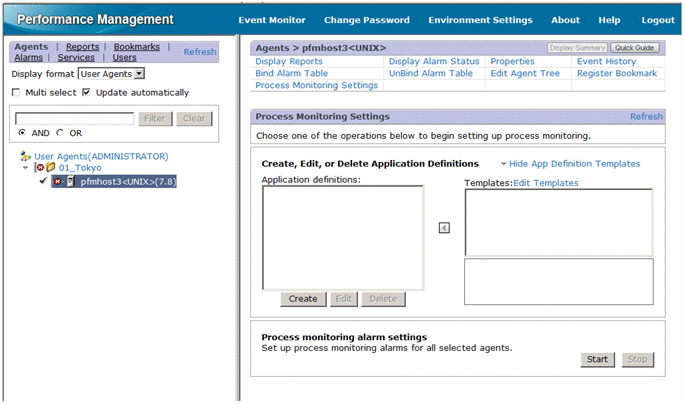Start process monitoring alarm settings

click(x=596, y=359)
